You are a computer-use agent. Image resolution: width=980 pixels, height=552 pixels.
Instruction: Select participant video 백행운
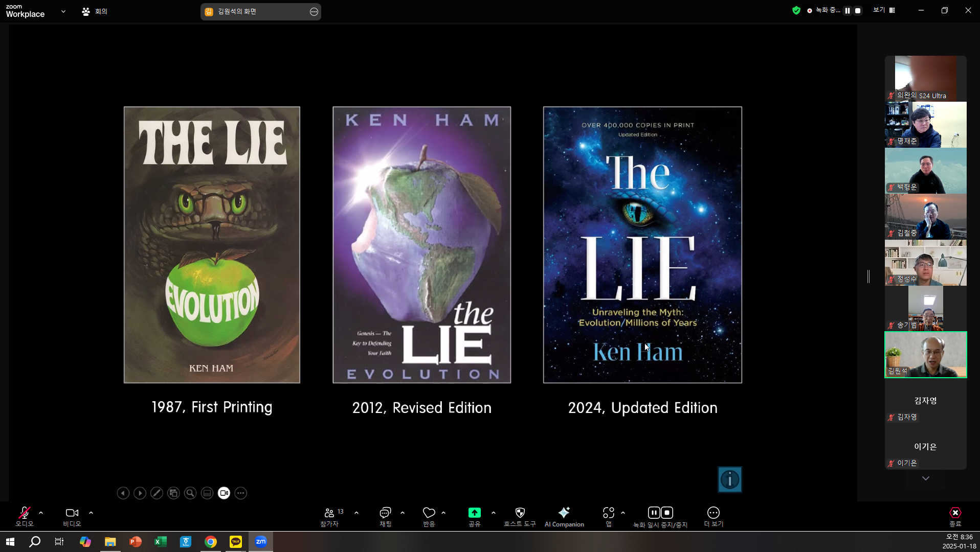[x=926, y=170]
